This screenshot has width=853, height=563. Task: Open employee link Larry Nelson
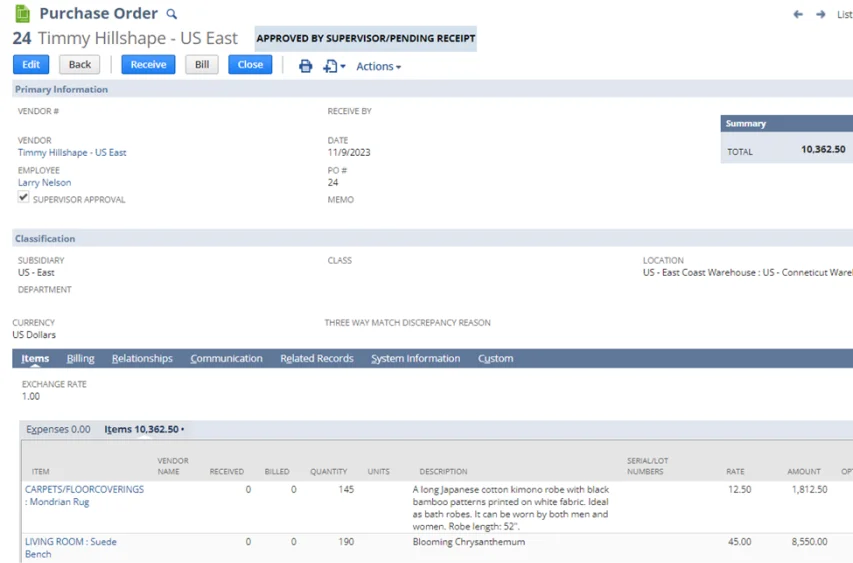45,183
